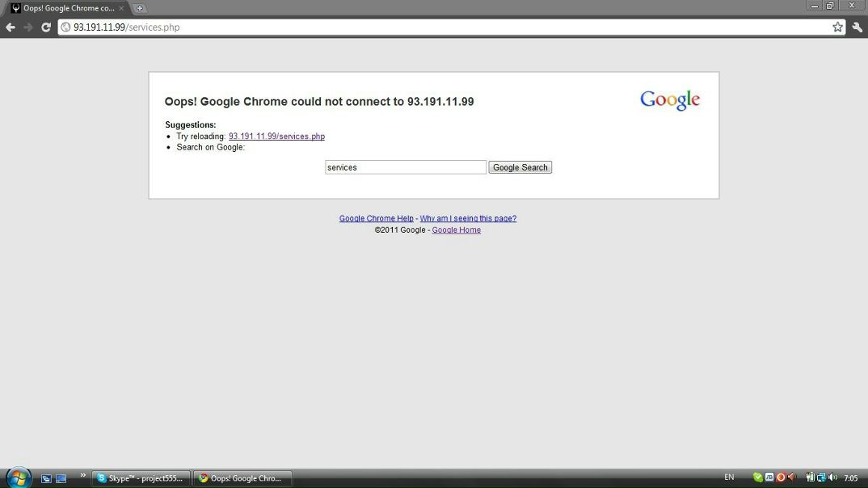Viewport: 868px width, 488px height.
Task: Focus the address bar showing 93.191.11.99
Action: 445,27
